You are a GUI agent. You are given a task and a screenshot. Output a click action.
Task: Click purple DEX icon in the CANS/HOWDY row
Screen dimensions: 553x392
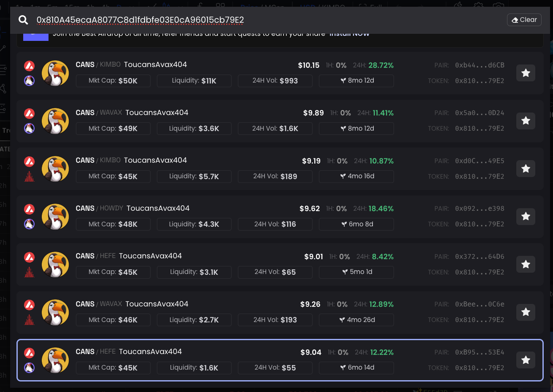[x=29, y=224]
